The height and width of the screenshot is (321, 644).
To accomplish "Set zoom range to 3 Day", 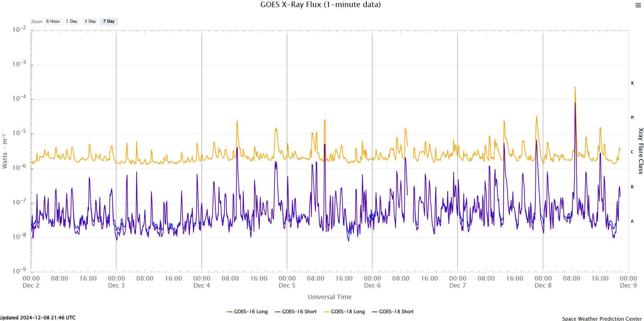I will (x=90, y=21).
